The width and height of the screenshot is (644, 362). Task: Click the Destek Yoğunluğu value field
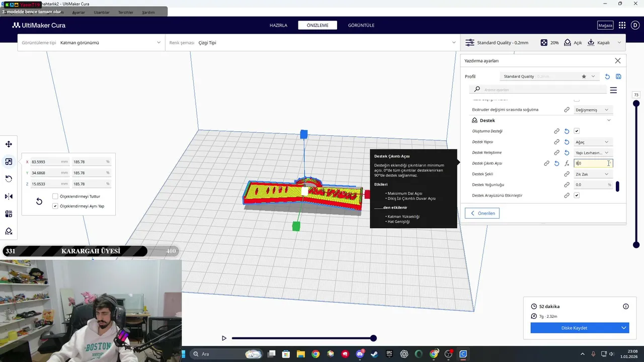pos(593,185)
